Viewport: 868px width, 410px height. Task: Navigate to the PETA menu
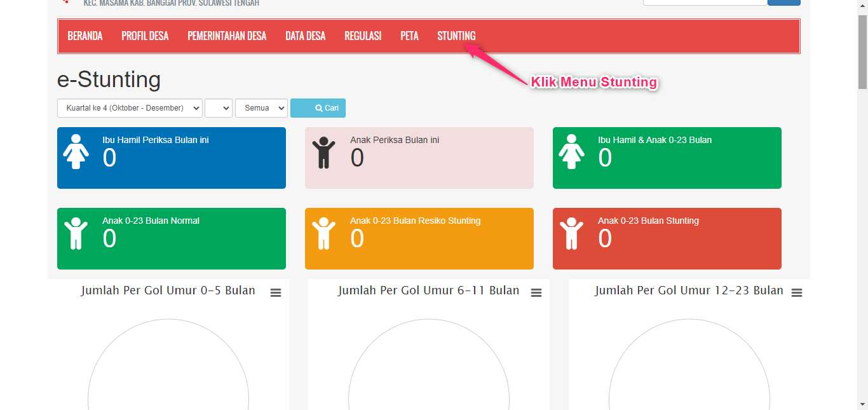tap(409, 36)
